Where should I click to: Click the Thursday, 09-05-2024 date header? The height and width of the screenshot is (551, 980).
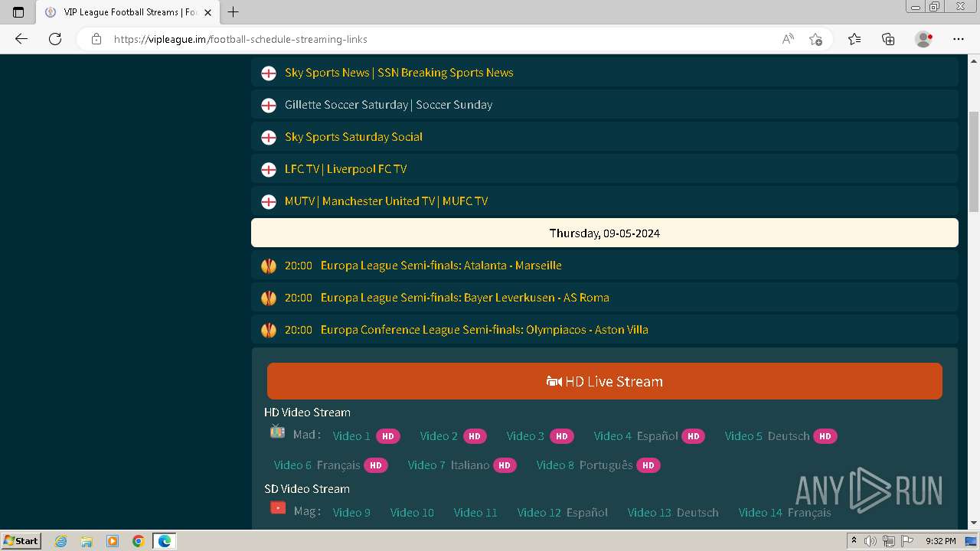(605, 233)
